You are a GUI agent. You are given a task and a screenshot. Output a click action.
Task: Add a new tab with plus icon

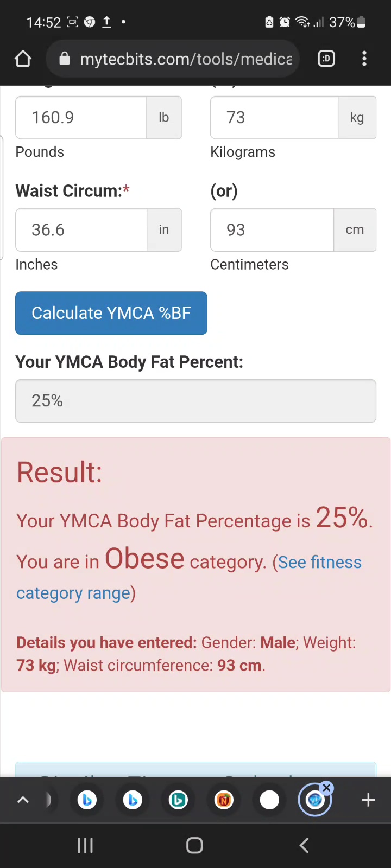pyautogui.click(x=368, y=800)
